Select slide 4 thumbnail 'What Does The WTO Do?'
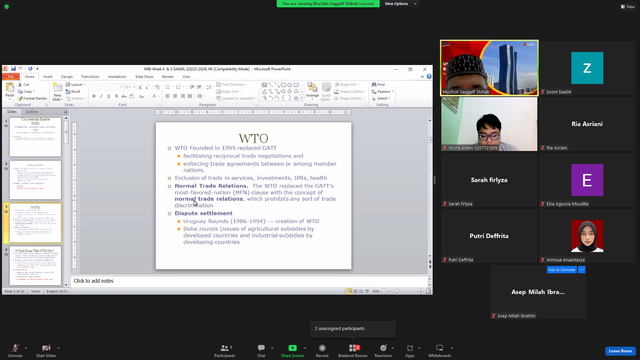 [36, 265]
